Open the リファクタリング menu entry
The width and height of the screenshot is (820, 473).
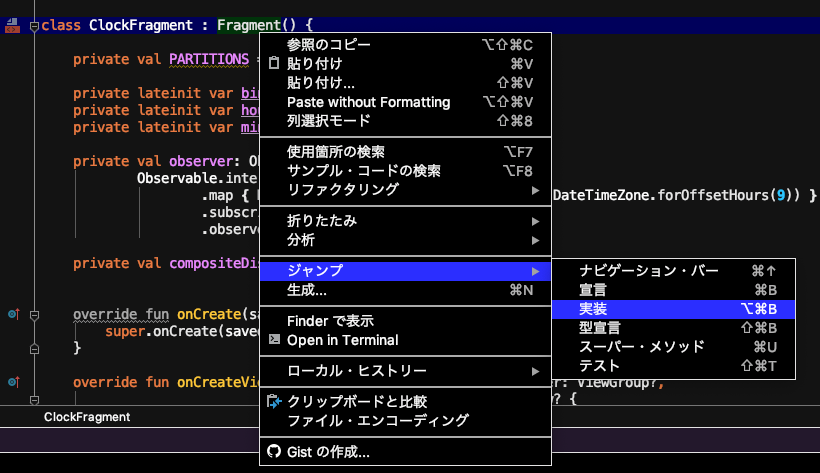tap(405, 189)
